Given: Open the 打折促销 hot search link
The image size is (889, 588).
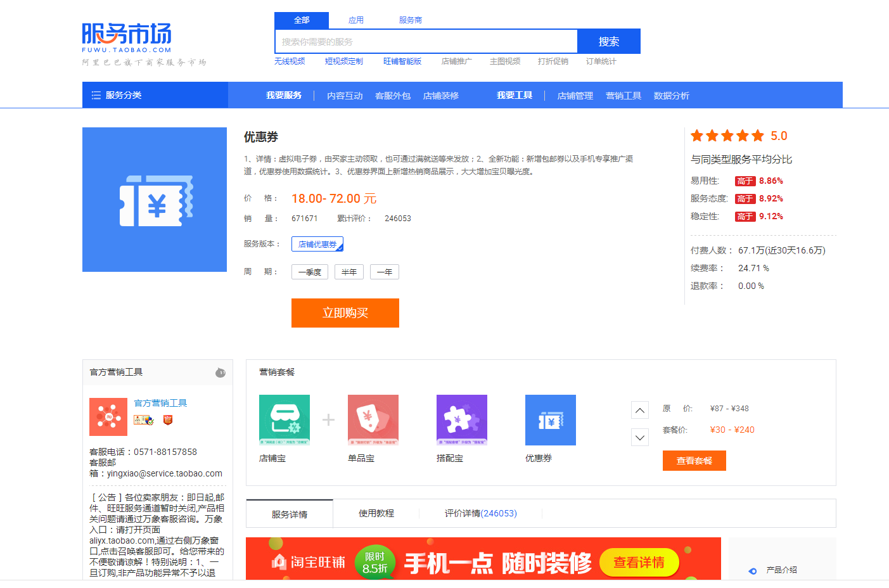Looking at the screenshot, I should click(x=553, y=61).
